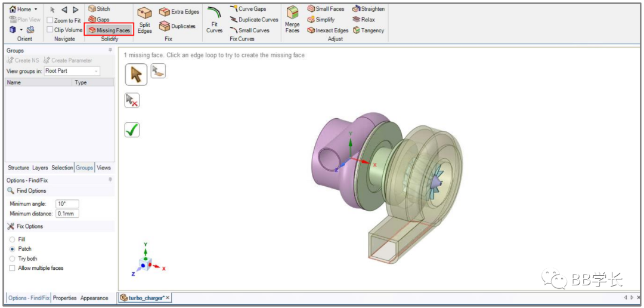The image size is (644, 308).
Task: Click the blue view-cube orient icon
Action: [13, 30]
